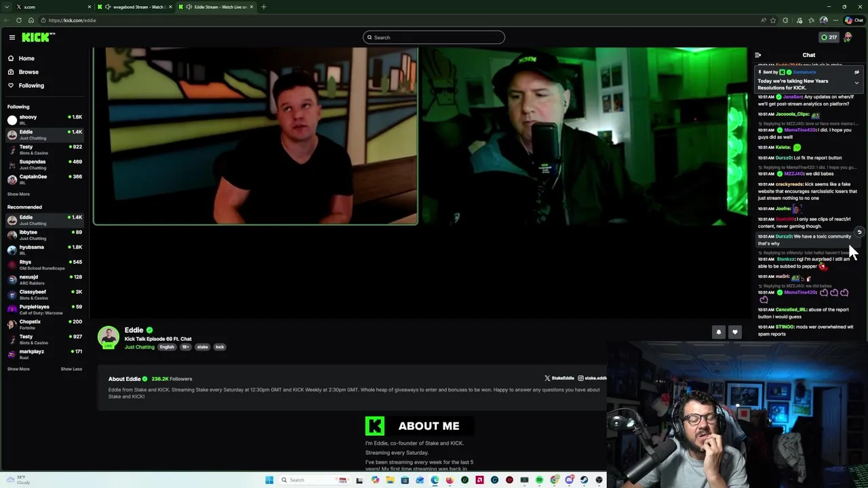Open a new browser tab
868x488 pixels.
point(264,7)
